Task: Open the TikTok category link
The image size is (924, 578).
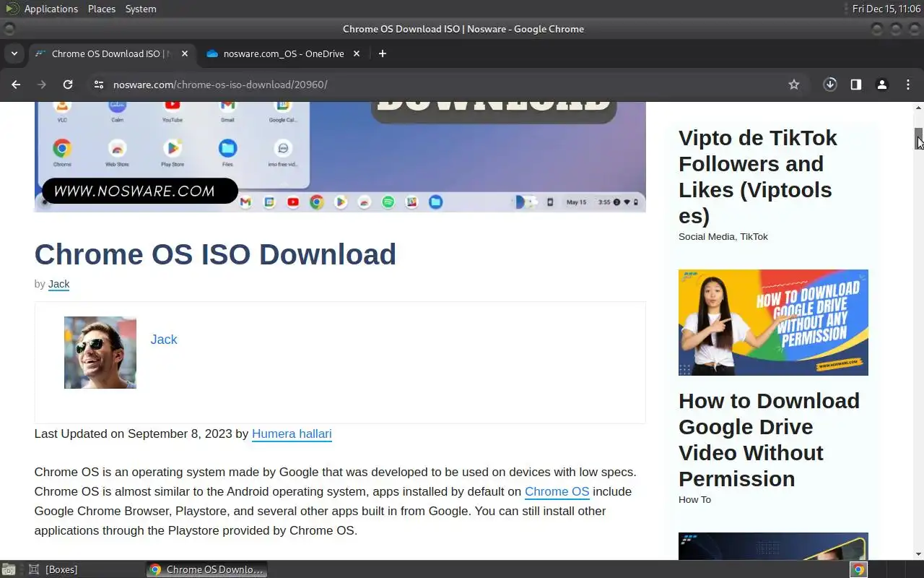Action: pyautogui.click(x=754, y=236)
